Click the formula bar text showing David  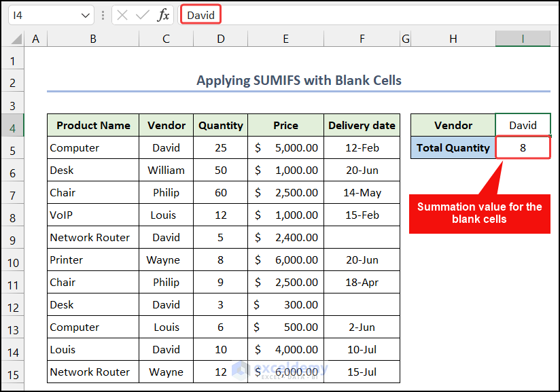click(200, 15)
